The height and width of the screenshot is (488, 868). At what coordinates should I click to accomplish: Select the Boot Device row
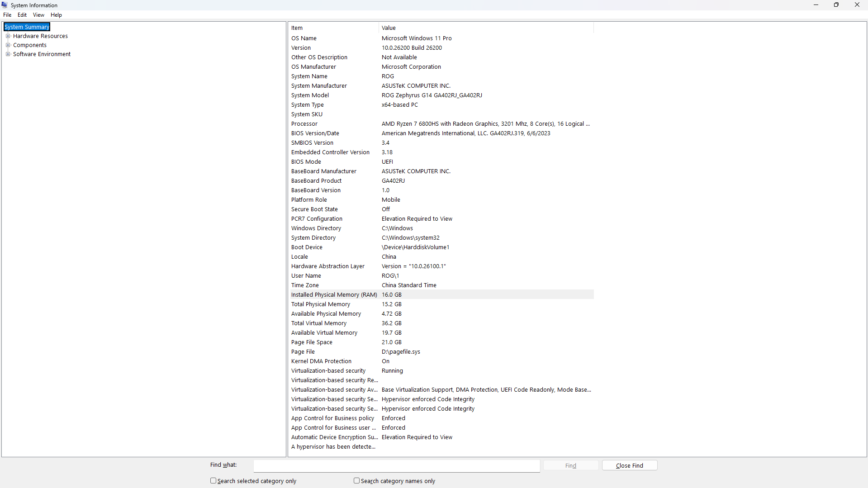441,247
